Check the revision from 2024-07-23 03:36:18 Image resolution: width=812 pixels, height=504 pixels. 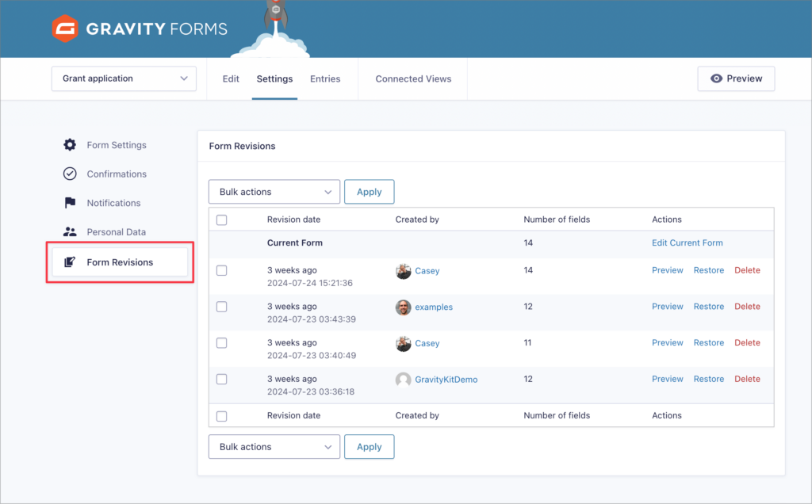[x=222, y=380]
